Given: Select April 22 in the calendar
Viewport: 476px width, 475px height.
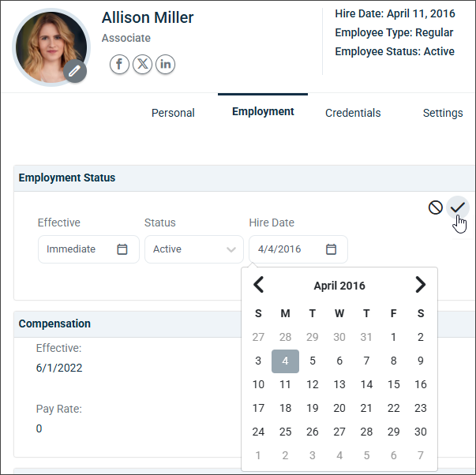Looking at the screenshot, I should tap(393, 408).
